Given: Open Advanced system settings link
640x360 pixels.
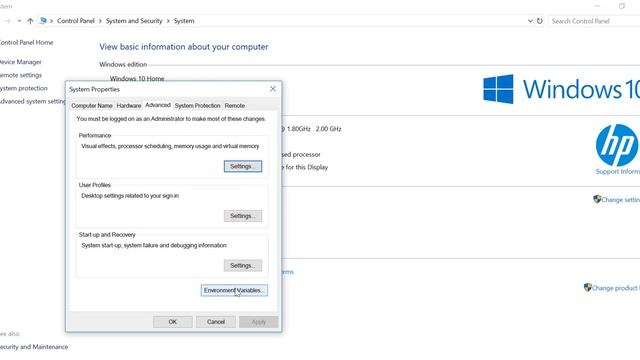Looking at the screenshot, I should pos(32,101).
